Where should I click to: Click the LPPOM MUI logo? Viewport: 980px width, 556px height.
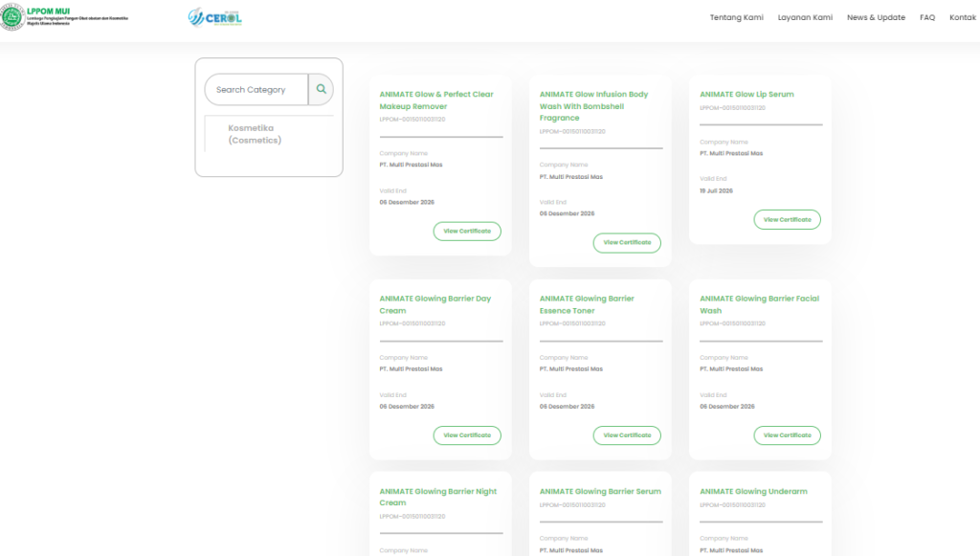[64, 17]
